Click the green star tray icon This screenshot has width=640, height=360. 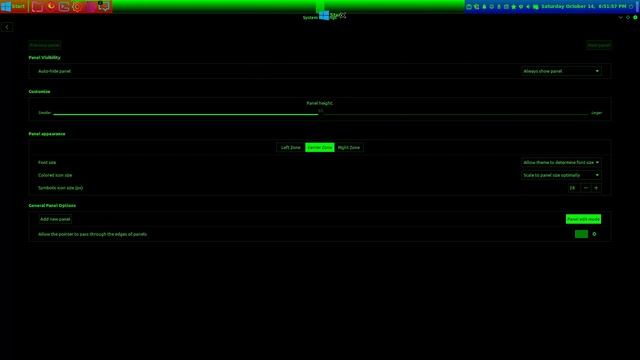point(513,7)
